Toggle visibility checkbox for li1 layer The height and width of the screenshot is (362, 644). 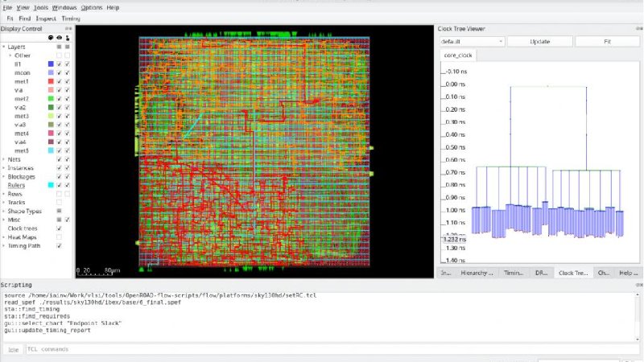(x=59, y=64)
